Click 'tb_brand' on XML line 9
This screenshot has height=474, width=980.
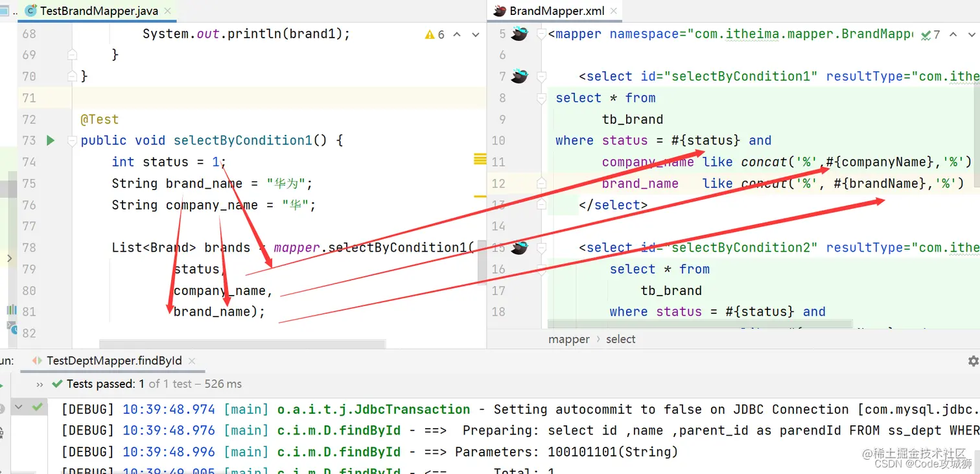pyautogui.click(x=633, y=119)
